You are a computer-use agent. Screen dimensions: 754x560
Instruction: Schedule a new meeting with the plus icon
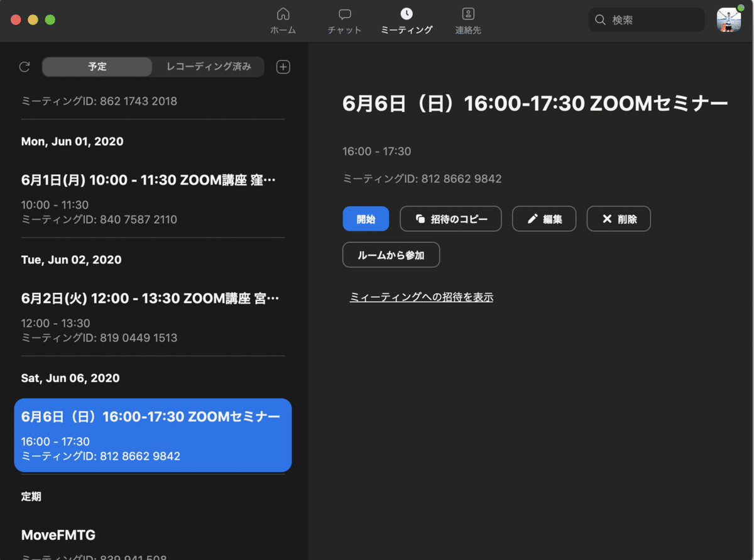pyautogui.click(x=283, y=67)
